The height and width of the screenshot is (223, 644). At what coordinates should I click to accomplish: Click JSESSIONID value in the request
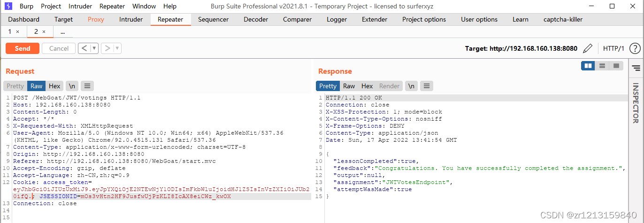click(155, 196)
